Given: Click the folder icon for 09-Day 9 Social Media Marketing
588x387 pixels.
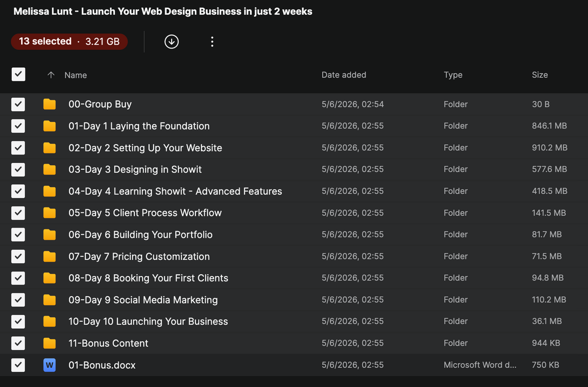Looking at the screenshot, I should pyautogui.click(x=49, y=300).
